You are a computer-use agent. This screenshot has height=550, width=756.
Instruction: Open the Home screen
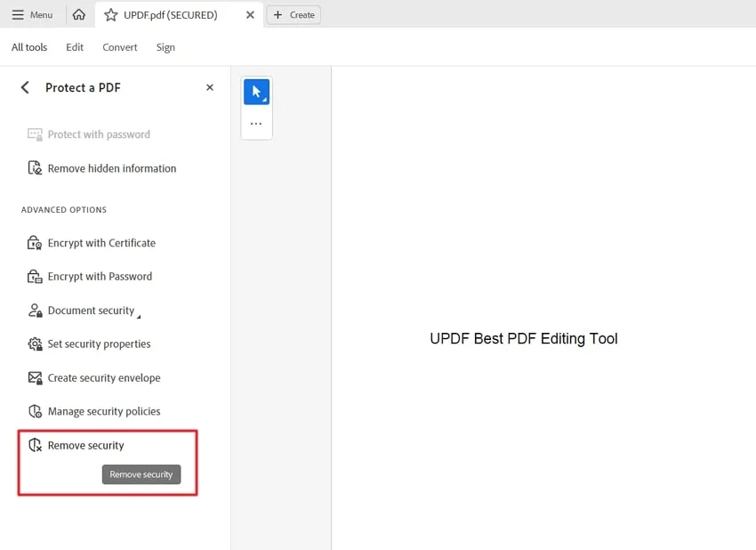point(78,14)
